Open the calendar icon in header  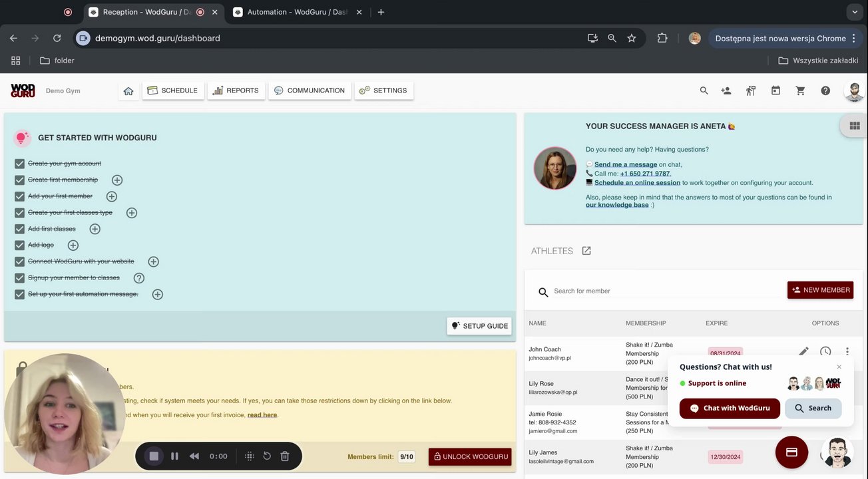[775, 90]
